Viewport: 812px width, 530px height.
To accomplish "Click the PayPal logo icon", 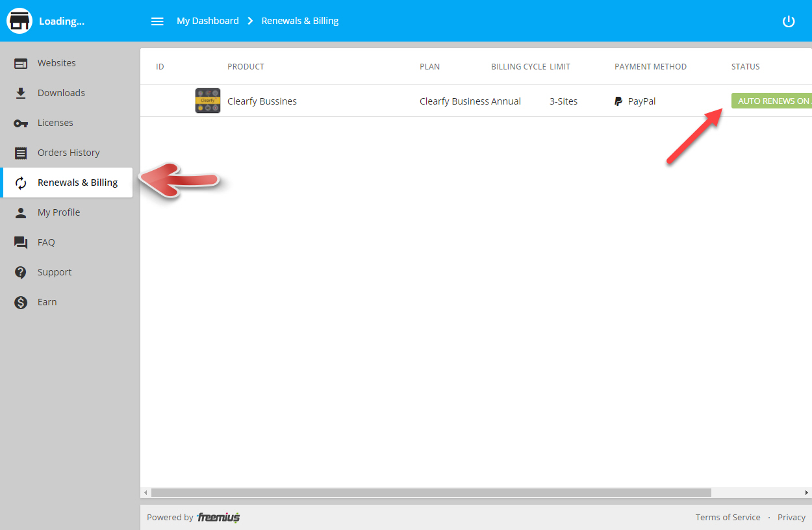I will tap(618, 101).
